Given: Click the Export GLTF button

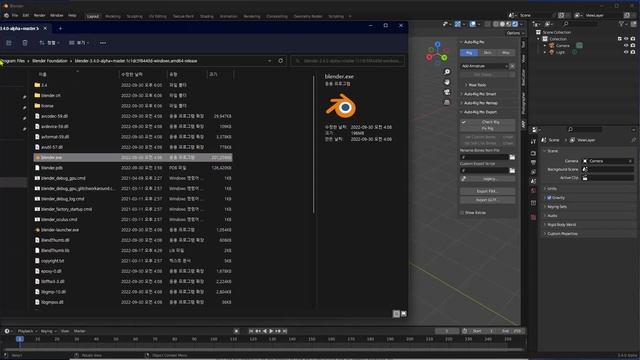Looking at the screenshot, I should click(487, 200).
